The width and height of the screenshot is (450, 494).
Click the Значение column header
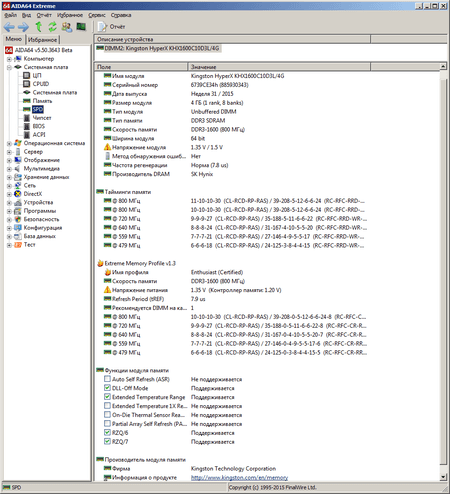click(x=279, y=67)
